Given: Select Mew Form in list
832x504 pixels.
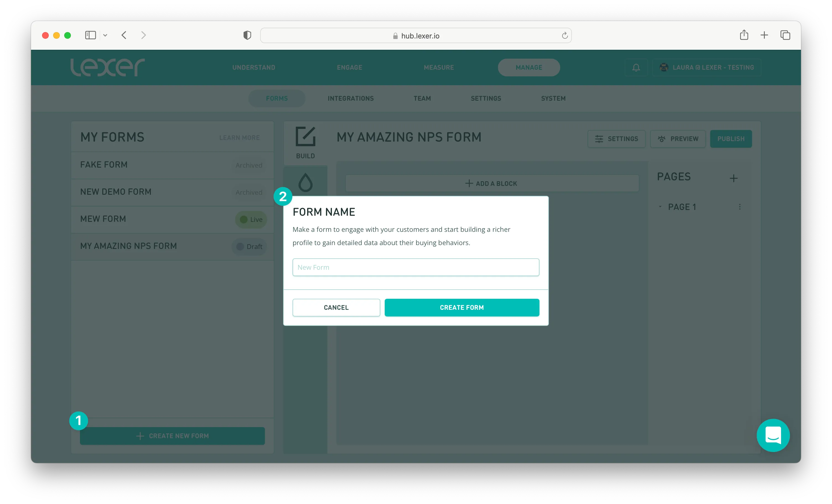Looking at the screenshot, I should (103, 219).
